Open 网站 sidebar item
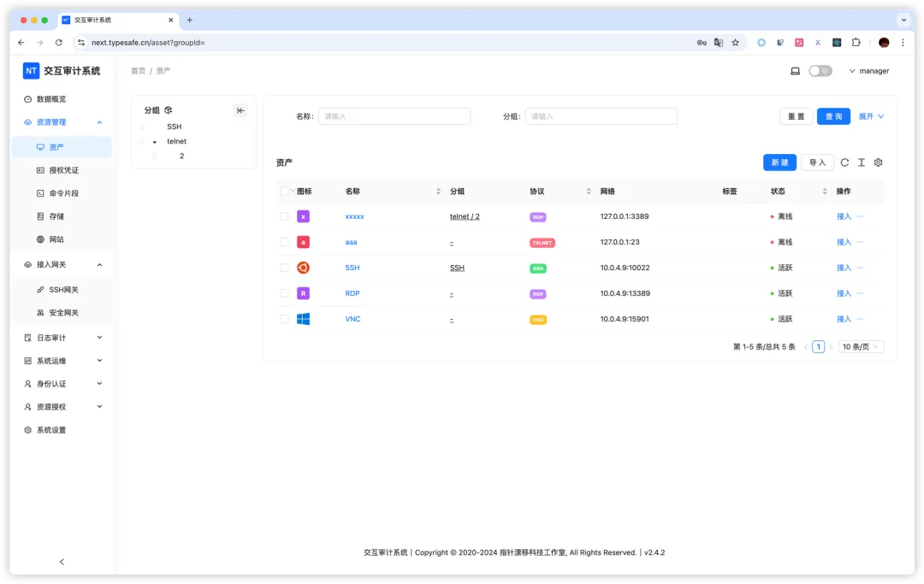 (x=56, y=239)
